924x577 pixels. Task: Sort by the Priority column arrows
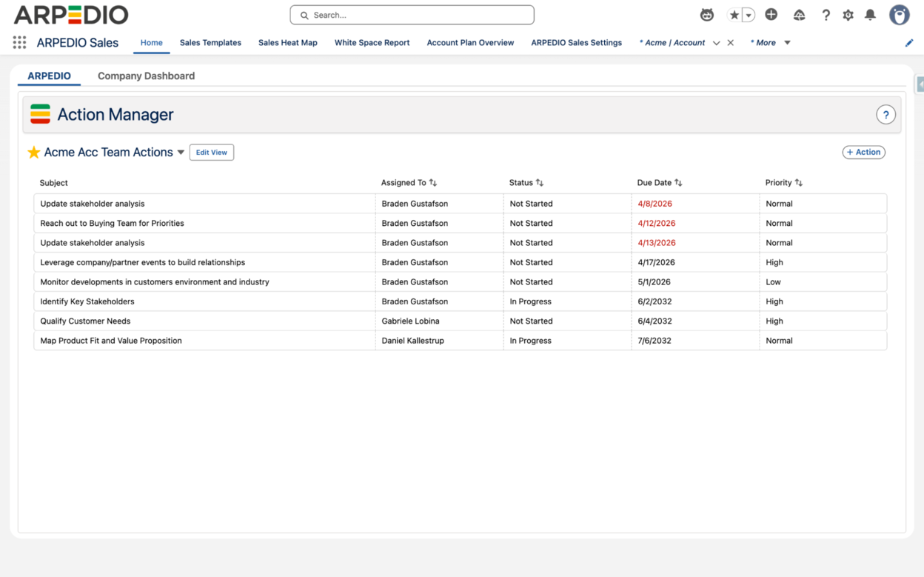click(x=799, y=183)
